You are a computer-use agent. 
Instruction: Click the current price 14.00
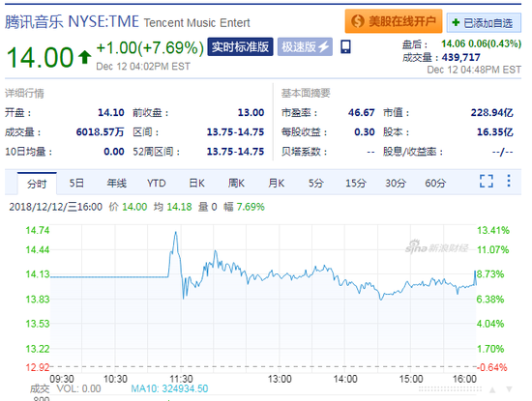pos(40,57)
